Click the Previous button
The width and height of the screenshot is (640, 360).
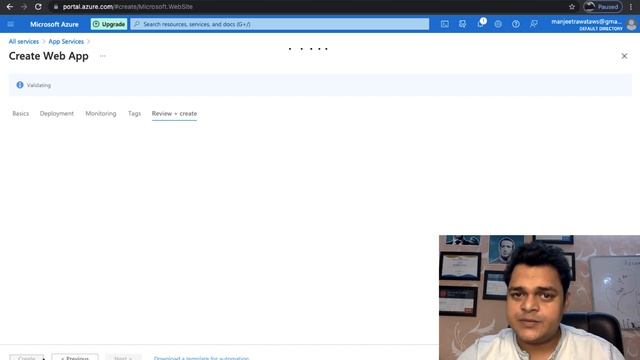pos(75,357)
